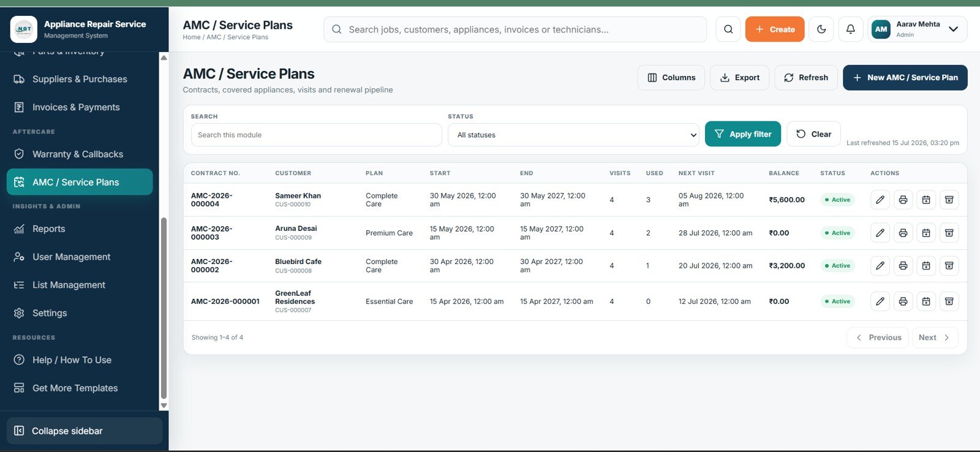Edit Aruna Desai's Premium Care contract
Screen dimensions: 980x452
[880, 233]
